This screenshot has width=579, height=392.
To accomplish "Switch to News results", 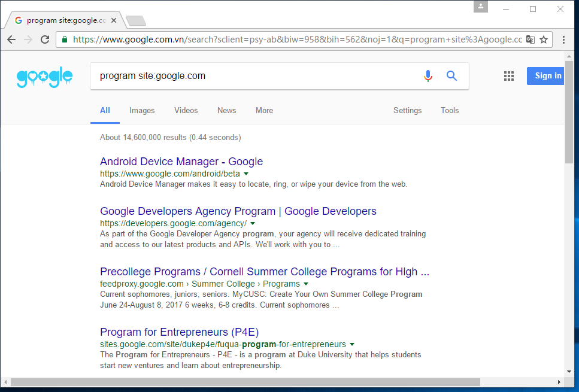I will (x=227, y=110).
